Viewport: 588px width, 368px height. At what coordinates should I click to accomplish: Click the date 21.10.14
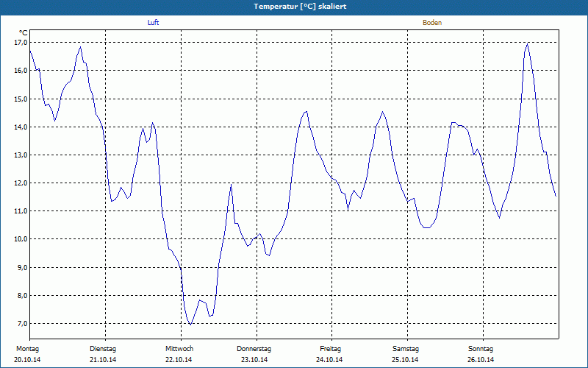coord(103,360)
